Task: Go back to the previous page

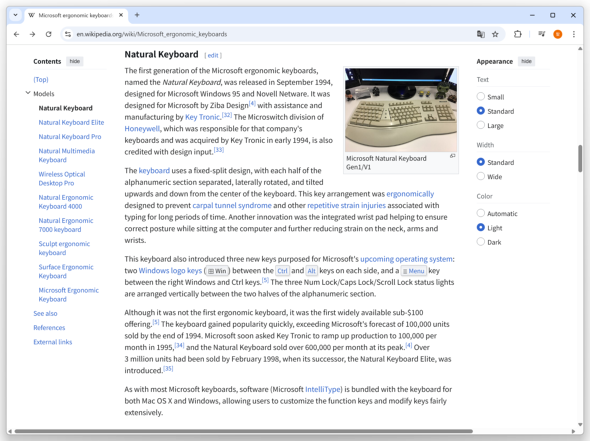Action: click(x=16, y=34)
